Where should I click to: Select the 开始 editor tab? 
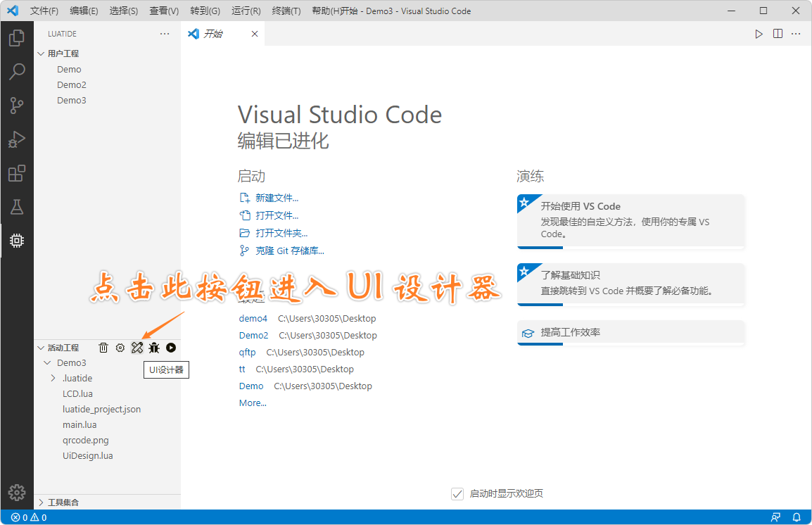coord(222,34)
